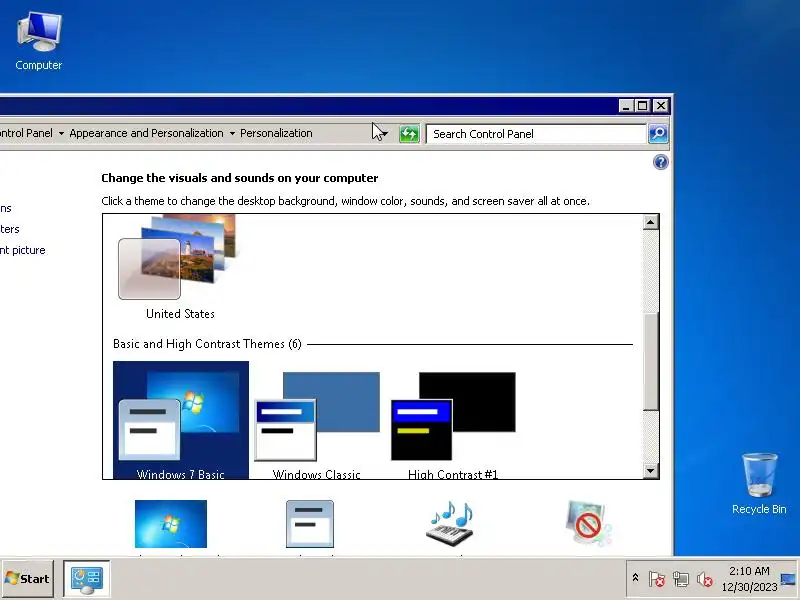Open the blue Help question-mark icon
The image size is (800, 600).
660,162
